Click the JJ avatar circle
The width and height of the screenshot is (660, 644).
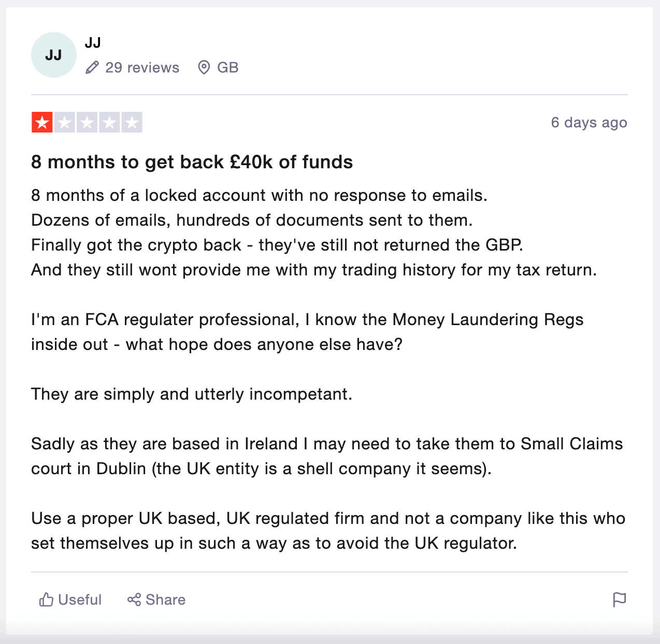54,55
